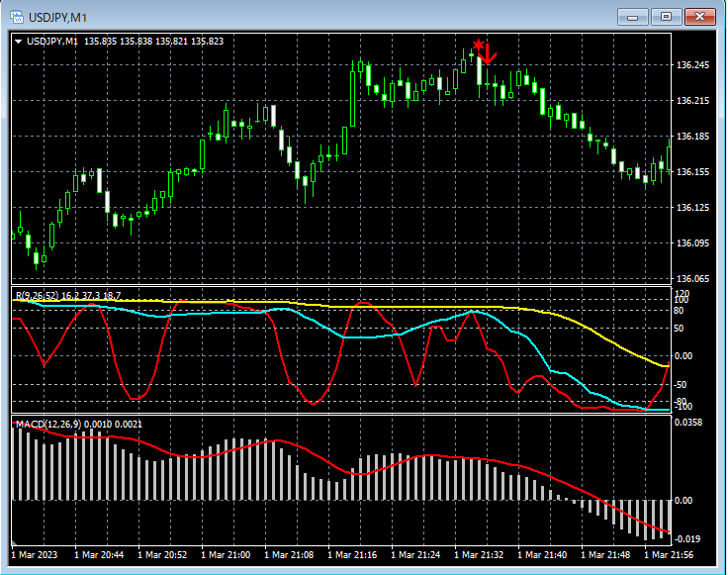Screen dimensions: 728x575
Task: Click the 0.00 level on MACD scale
Action: (684, 501)
